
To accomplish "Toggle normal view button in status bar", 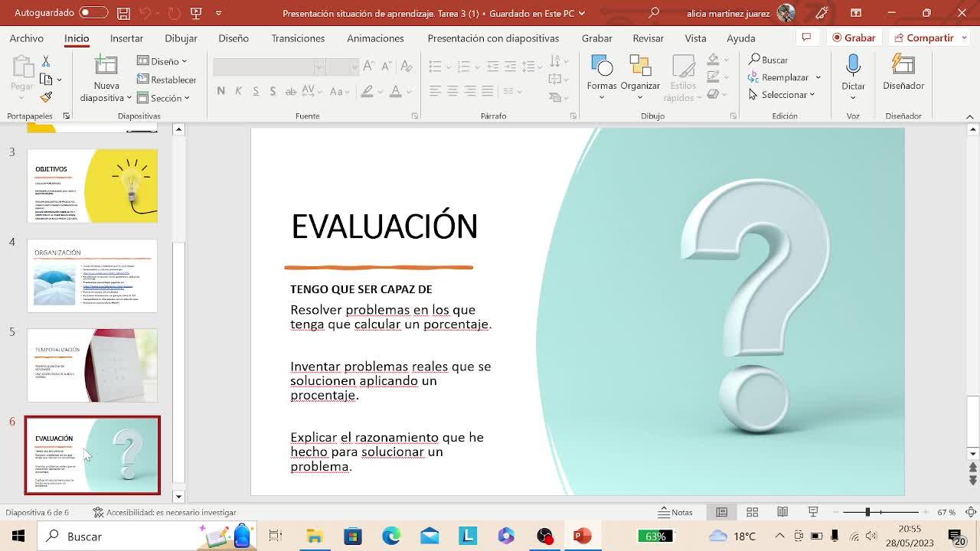I will 721,512.
